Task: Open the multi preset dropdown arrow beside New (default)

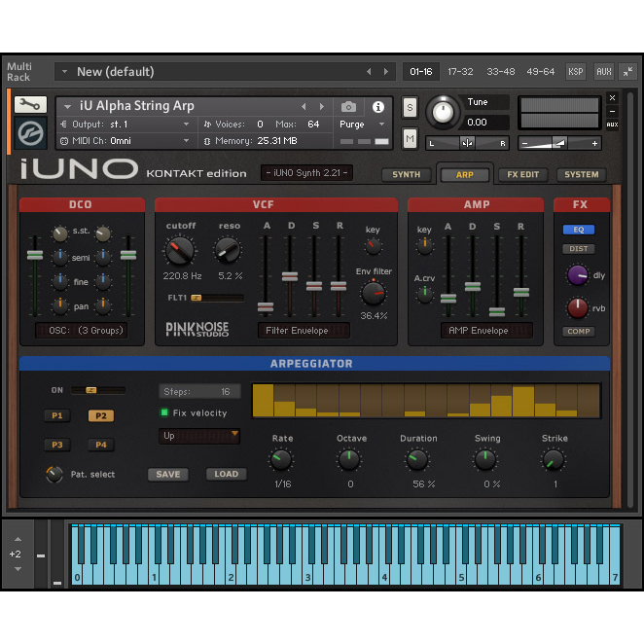Action: 64,71
